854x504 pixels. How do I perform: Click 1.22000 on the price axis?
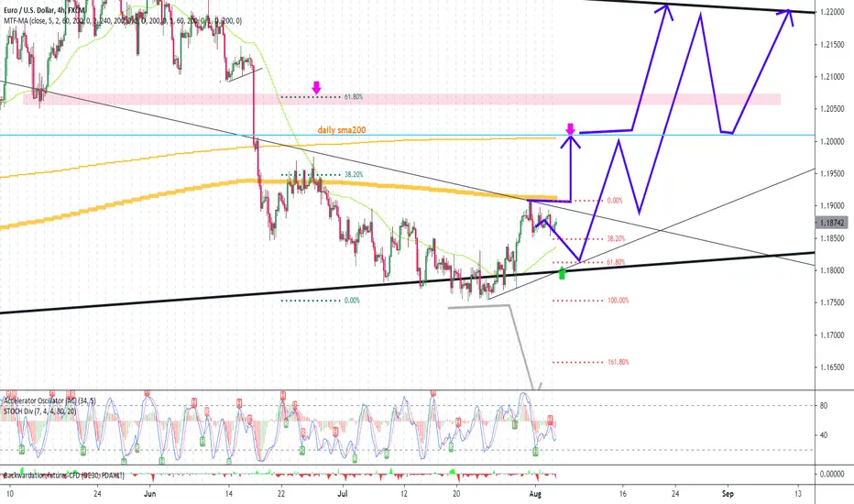[x=832, y=12]
